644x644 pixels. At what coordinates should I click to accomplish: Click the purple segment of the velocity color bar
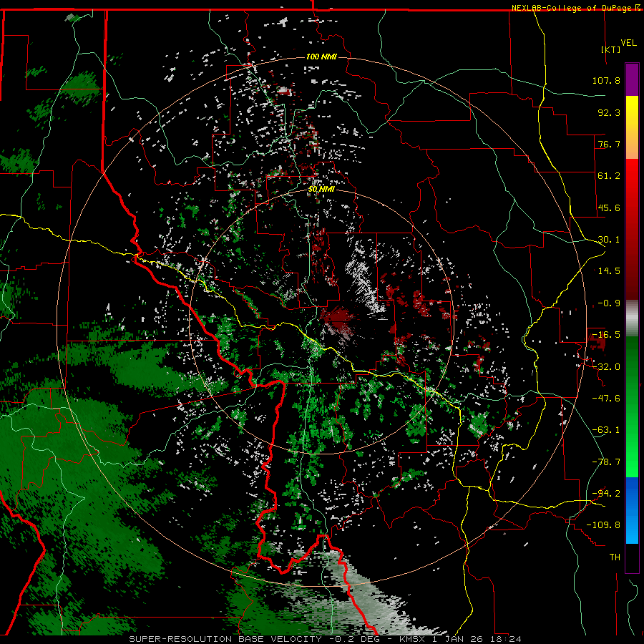[632, 79]
